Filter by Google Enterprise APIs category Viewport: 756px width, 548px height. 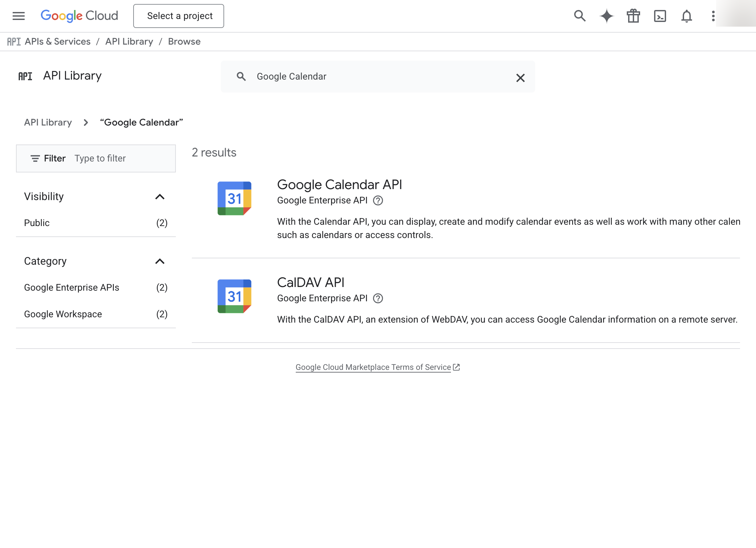coord(96,288)
